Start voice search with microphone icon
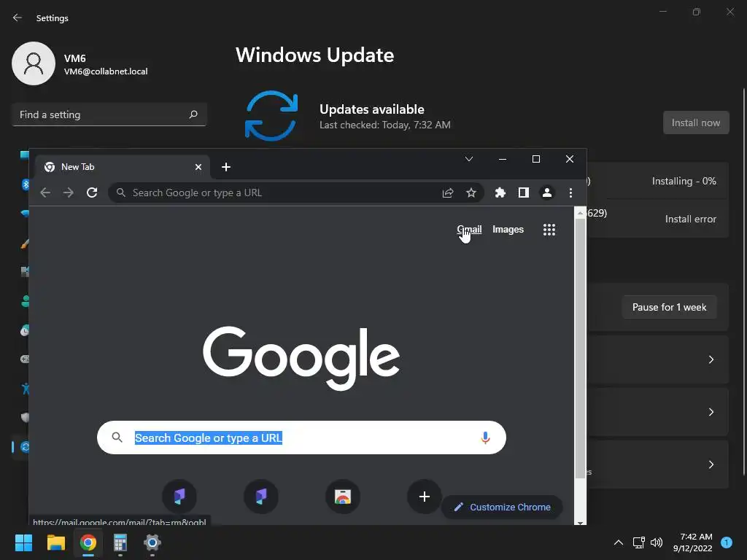 pos(485,437)
